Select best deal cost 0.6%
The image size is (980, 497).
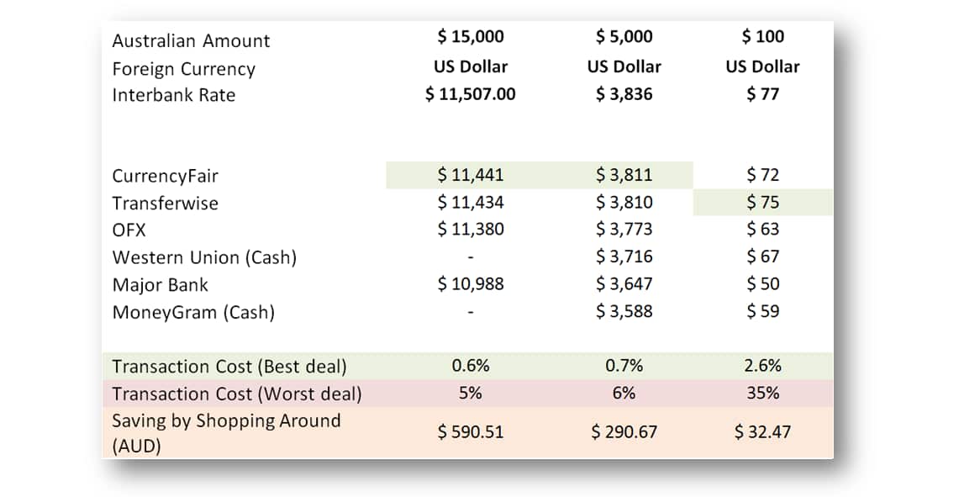(471, 366)
